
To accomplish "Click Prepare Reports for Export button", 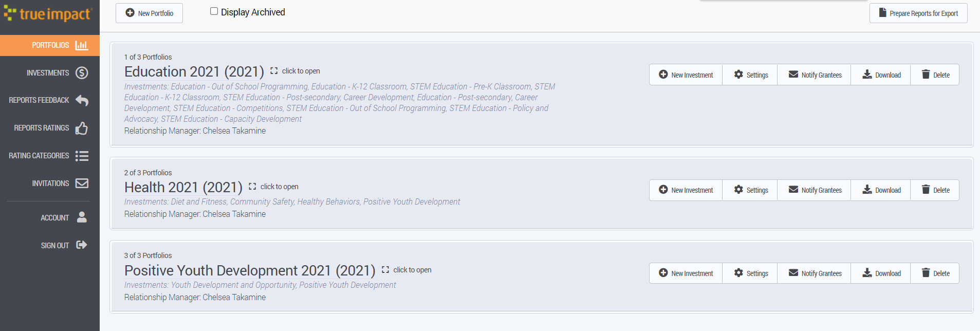I will tap(918, 13).
